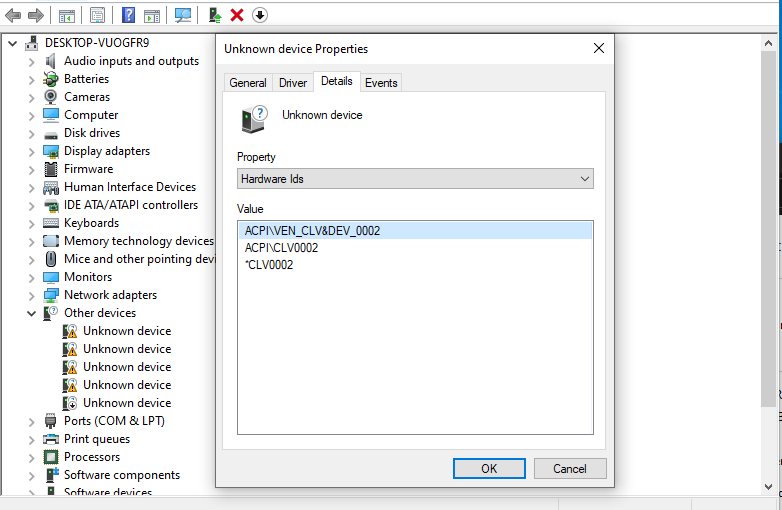
Task: Select the Mice and other pointing devices icon
Action: [50, 259]
